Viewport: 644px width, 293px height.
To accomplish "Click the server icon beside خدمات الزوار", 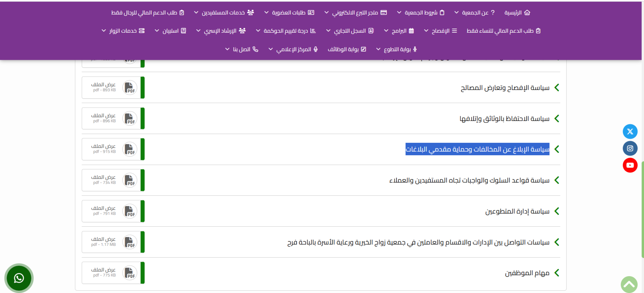I will point(142,31).
